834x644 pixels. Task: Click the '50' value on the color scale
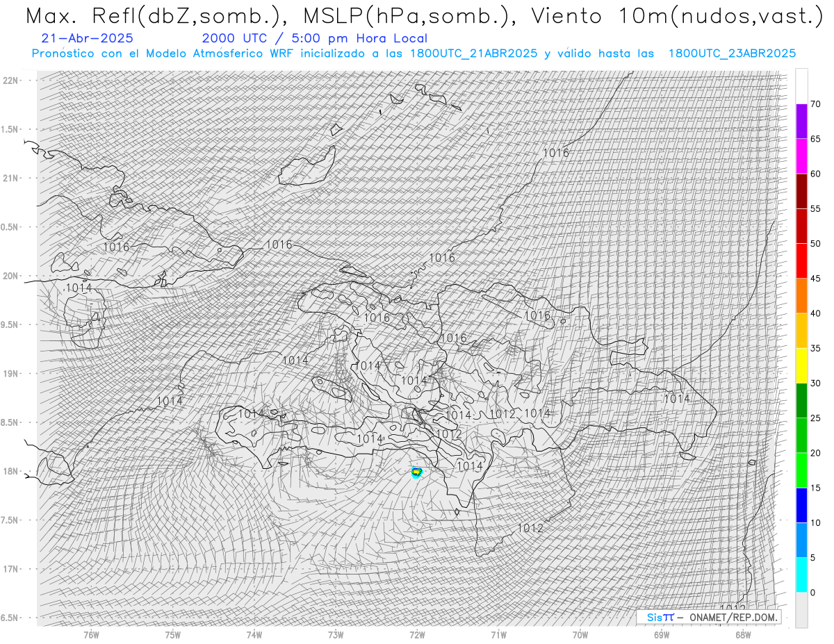pos(815,244)
